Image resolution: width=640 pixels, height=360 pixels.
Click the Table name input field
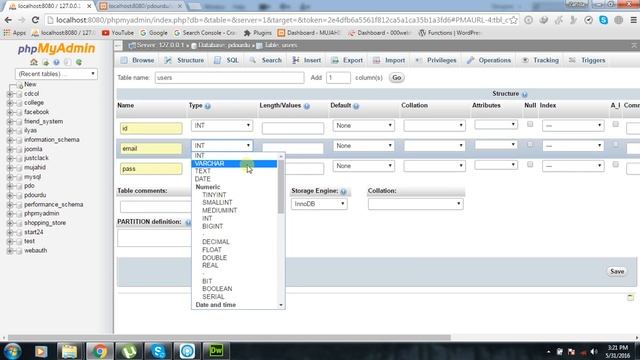[x=229, y=78]
